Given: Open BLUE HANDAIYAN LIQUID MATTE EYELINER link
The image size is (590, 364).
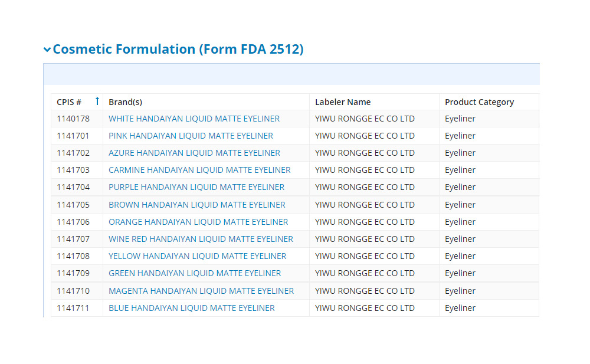Looking at the screenshot, I should (x=192, y=308).
